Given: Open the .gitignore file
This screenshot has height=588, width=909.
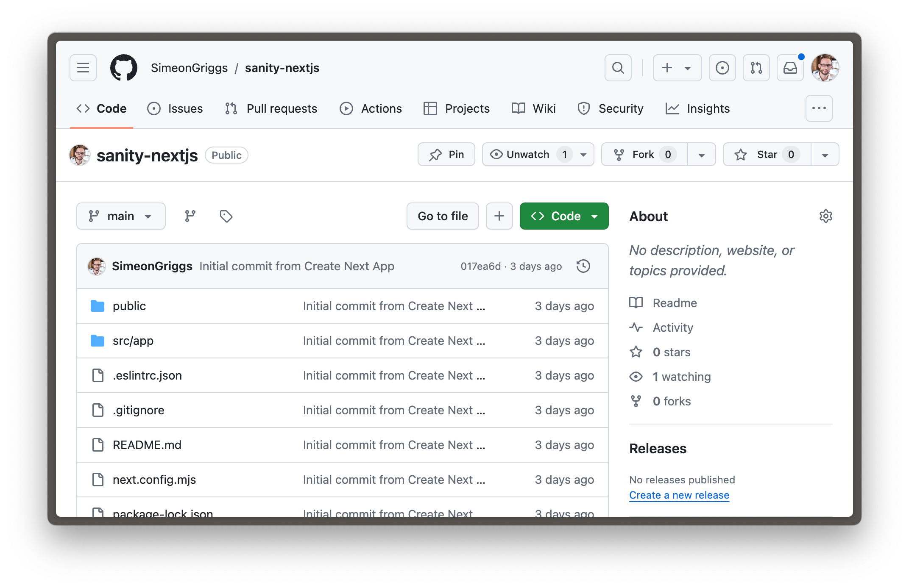Looking at the screenshot, I should point(139,410).
